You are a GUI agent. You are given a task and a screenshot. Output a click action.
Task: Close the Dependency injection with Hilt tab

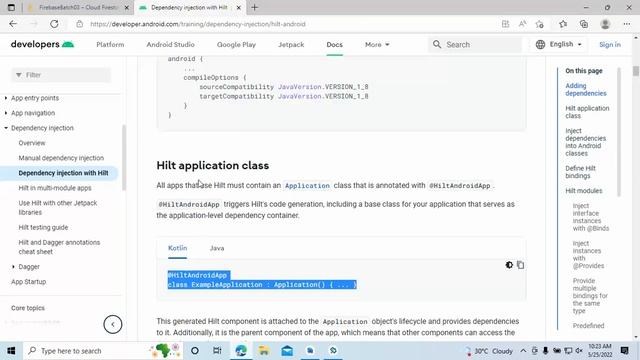[239, 8]
